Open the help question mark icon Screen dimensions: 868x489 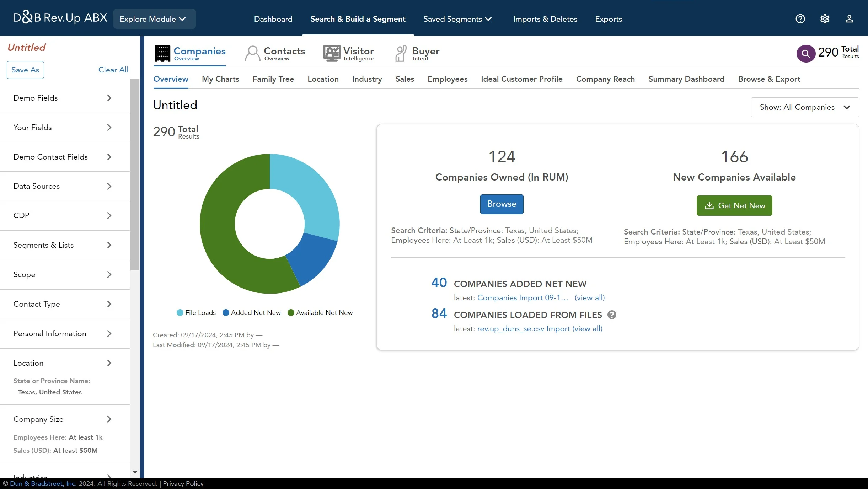click(x=800, y=19)
